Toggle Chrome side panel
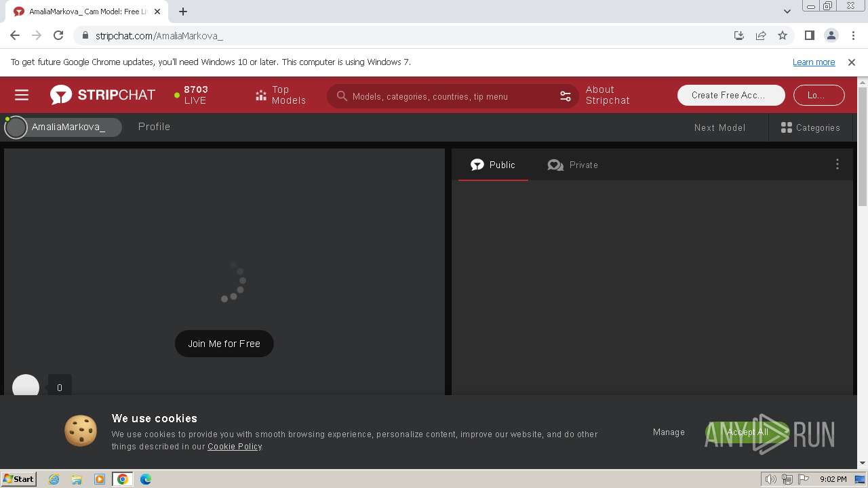Viewport: 868px width, 488px height. click(809, 35)
